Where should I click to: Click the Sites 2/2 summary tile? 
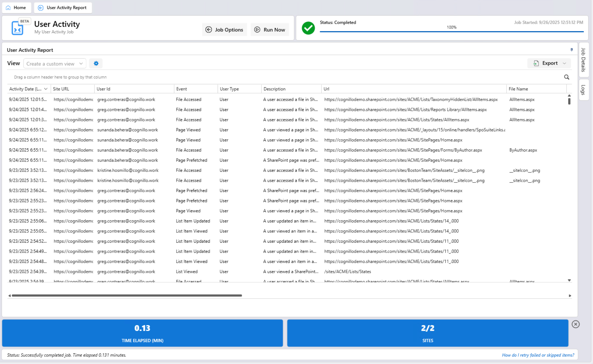(428, 333)
